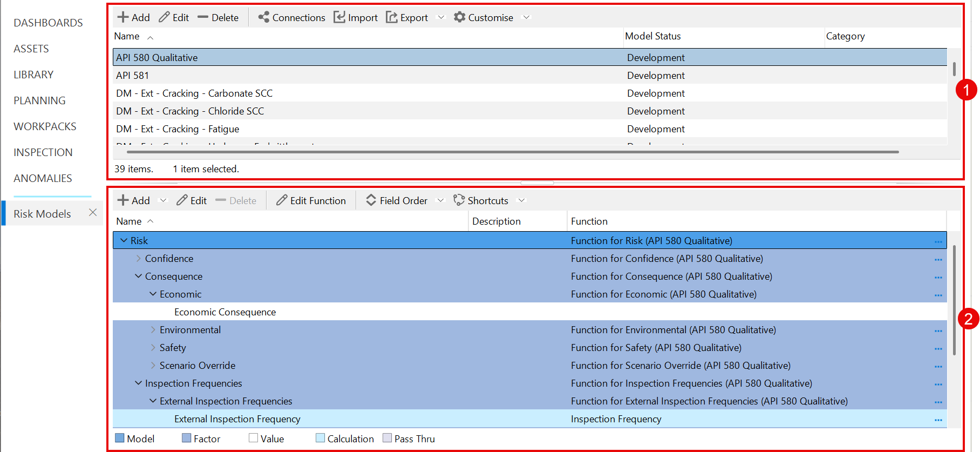Click Add in the lower factors toolbar
The image size is (980, 452).
(133, 200)
